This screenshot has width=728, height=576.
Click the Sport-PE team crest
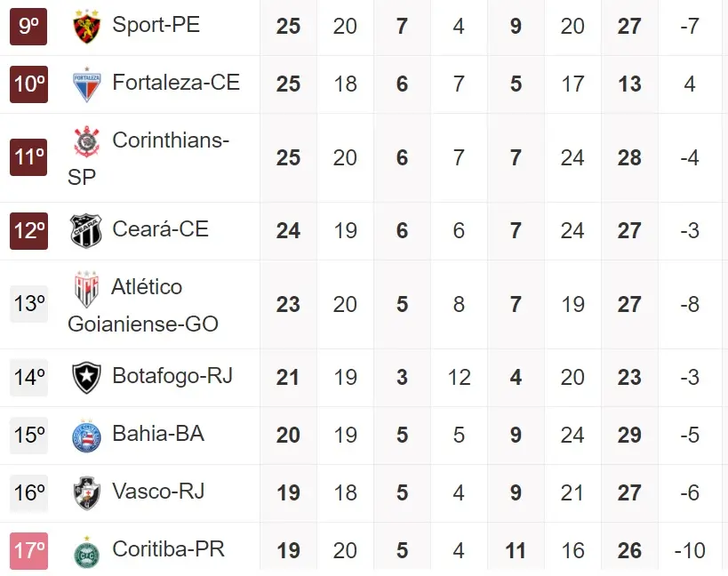tap(86, 27)
